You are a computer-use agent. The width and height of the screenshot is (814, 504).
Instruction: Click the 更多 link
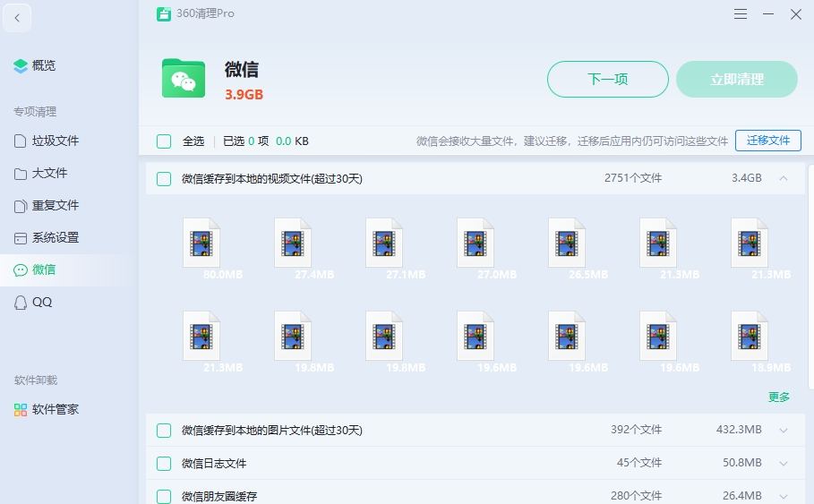[779, 397]
